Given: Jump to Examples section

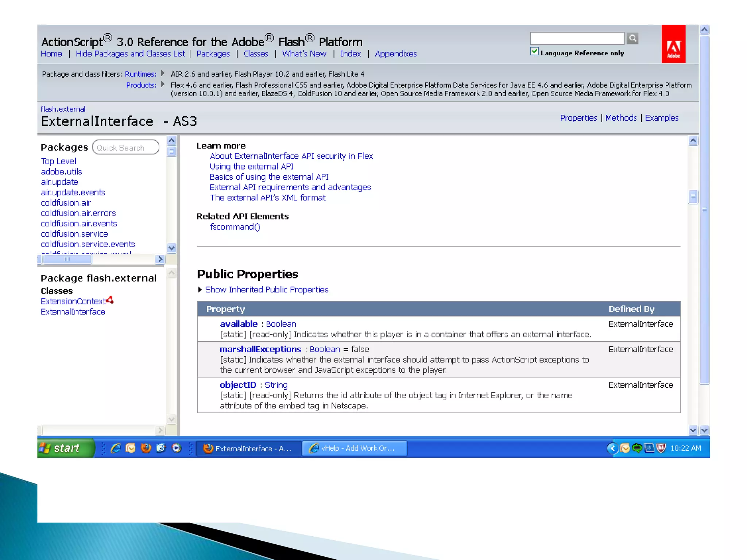Looking at the screenshot, I should point(662,118).
